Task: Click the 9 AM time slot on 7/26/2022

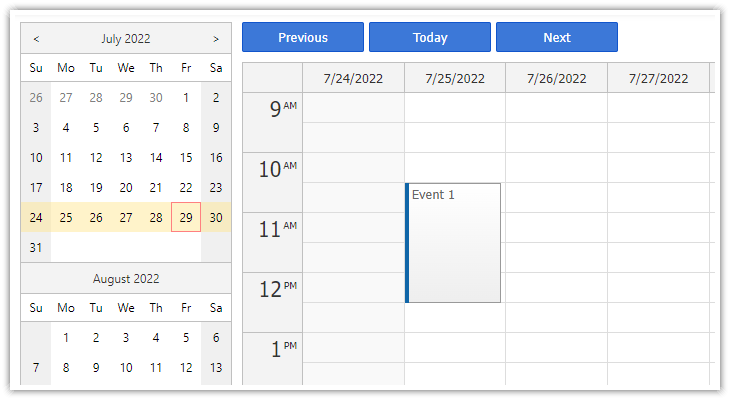Action: pos(556,108)
